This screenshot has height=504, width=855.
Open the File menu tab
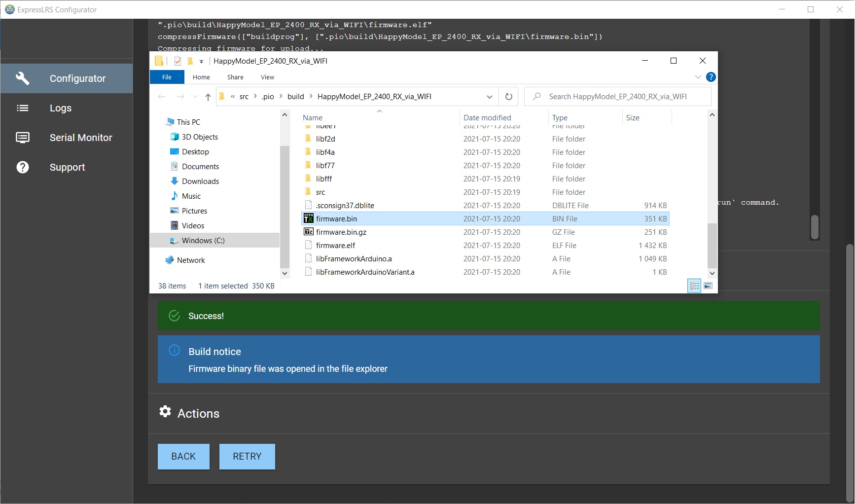[x=167, y=77]
